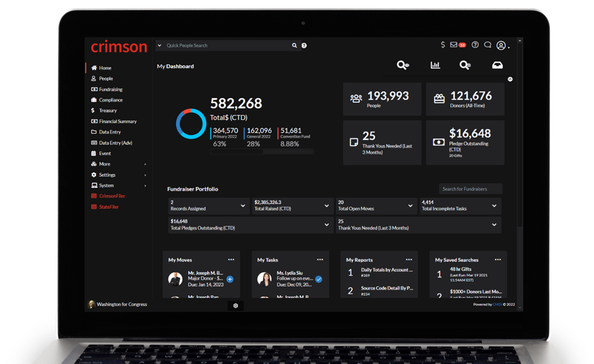Expand the Total Raised (CTD) dropdown
The image size is (594, 364).
pyautogui.click(x=327, y=206)
